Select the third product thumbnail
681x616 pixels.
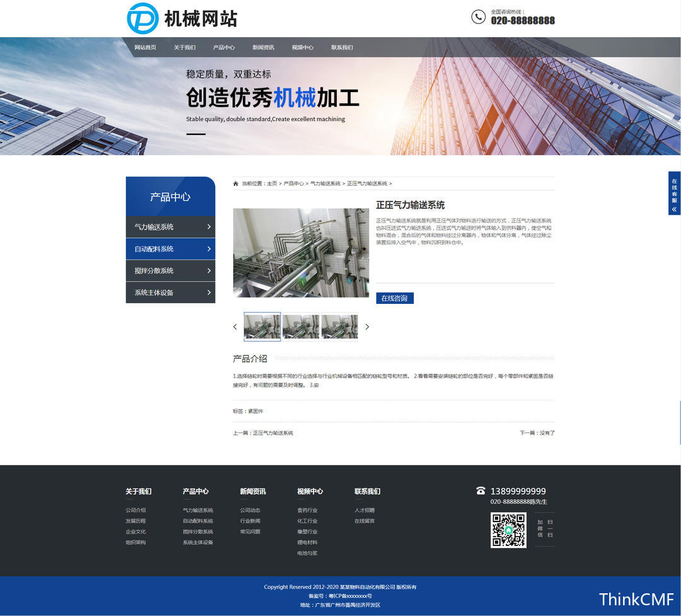pos(339,327)
